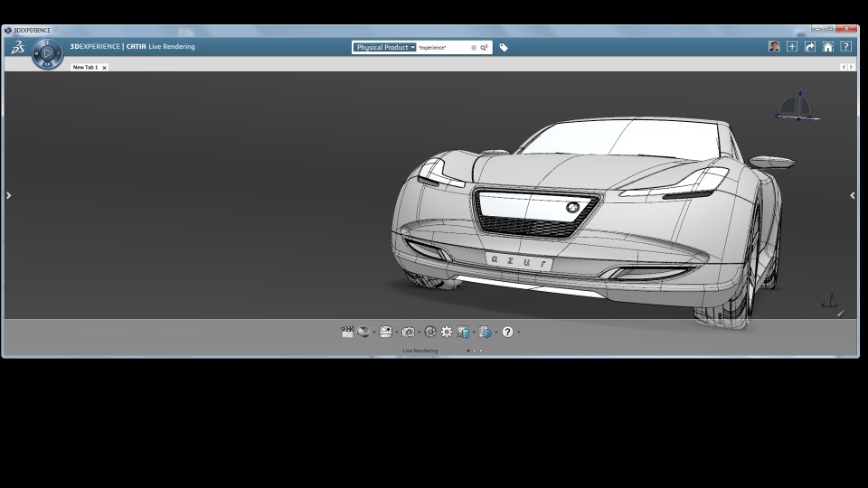Image resolution: width=868 pixels, height=488 pixels.
Task: Select the material sphere tool
Action: pos(363,333)
